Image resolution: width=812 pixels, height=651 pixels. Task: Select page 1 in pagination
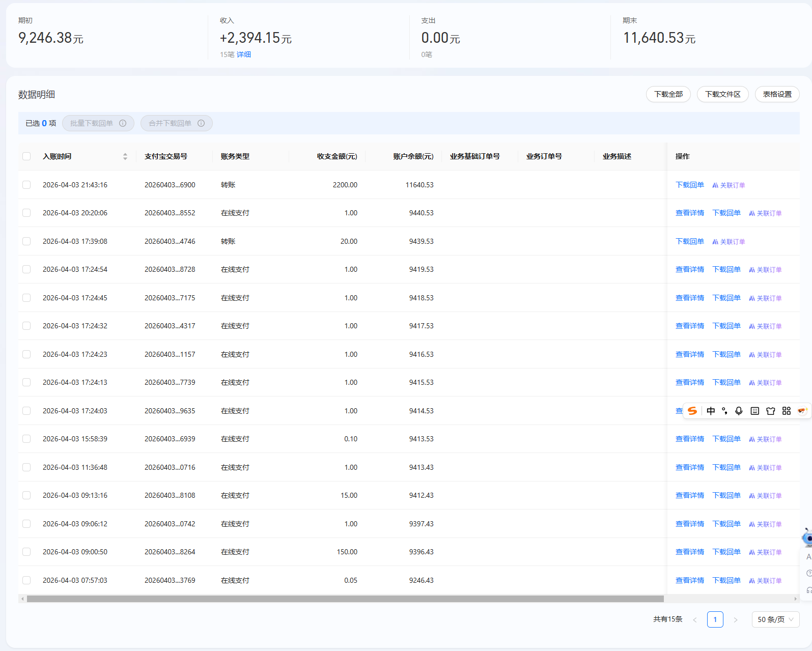point(715,619)
